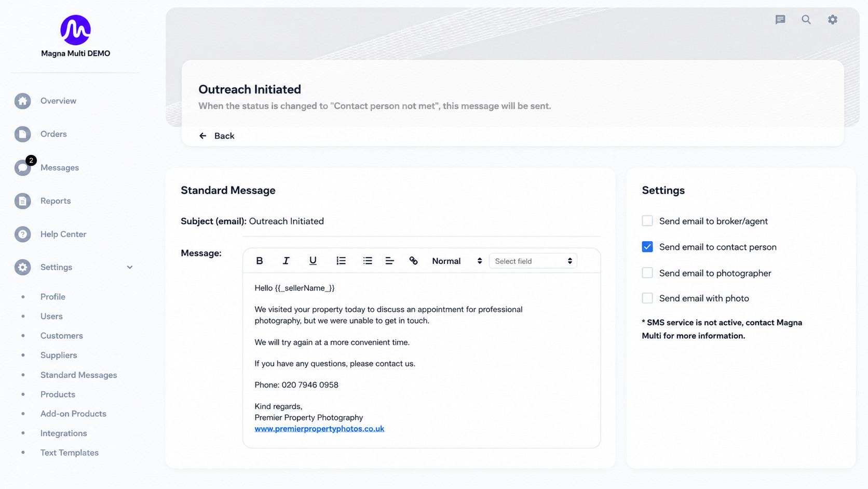Click the search magnifier icon
The height and width of the screenshot is (489, 868).
click(806, 20)
